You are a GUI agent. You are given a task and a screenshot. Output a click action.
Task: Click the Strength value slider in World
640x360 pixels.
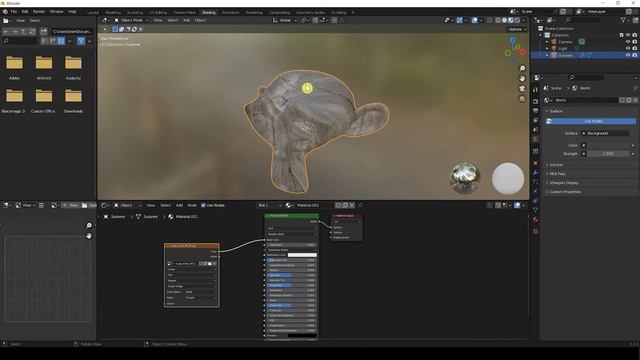608,154
